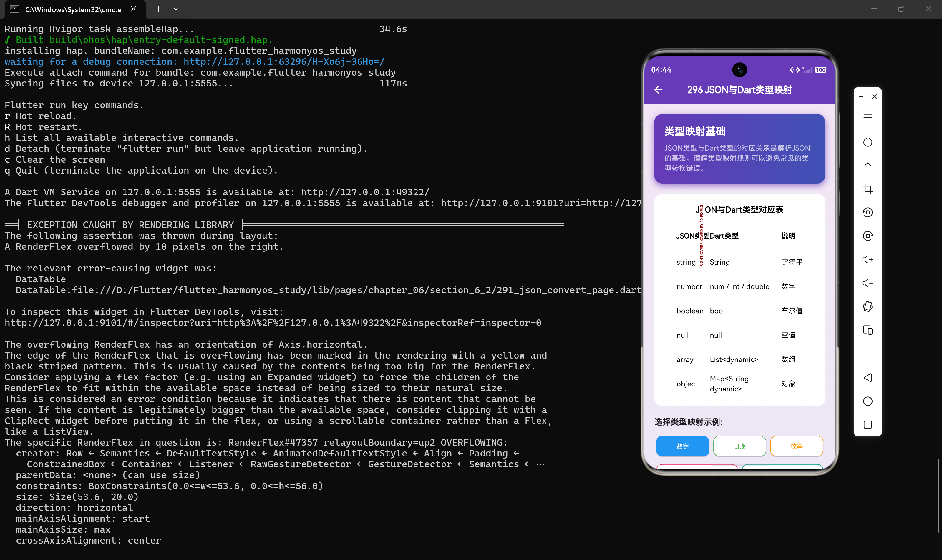
Task: Expand the terminal profile dropdown chevron
Action: coord(176,9)
